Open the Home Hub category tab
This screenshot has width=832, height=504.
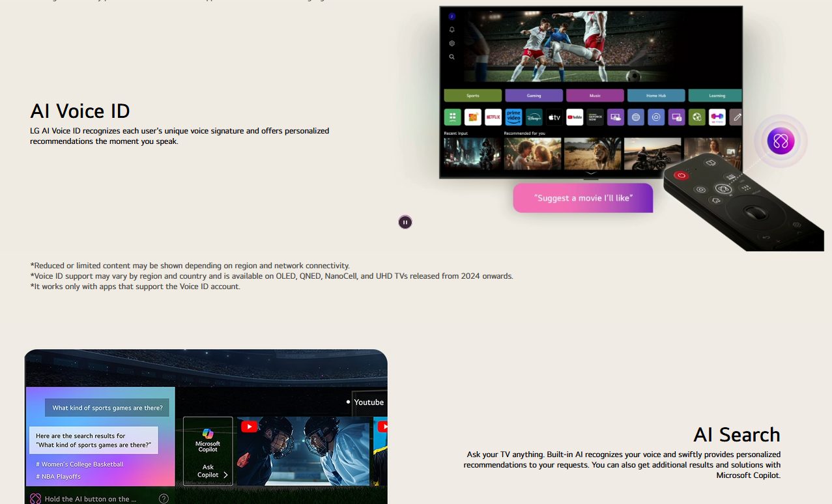pyautogui.click(x=655, y=96)
